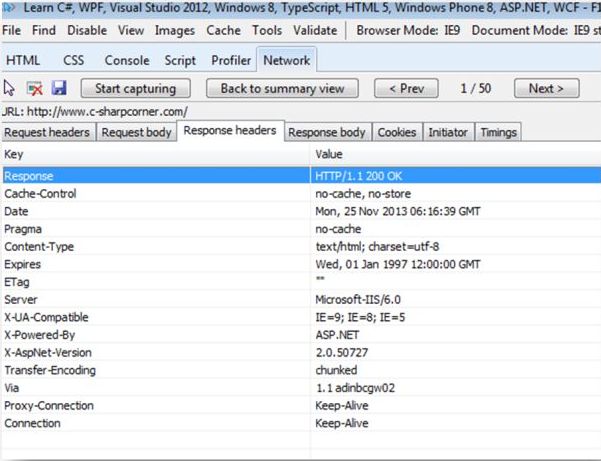601x461 pixels.
Task: Select the Expires row
Action: click(x=301, y=264)
